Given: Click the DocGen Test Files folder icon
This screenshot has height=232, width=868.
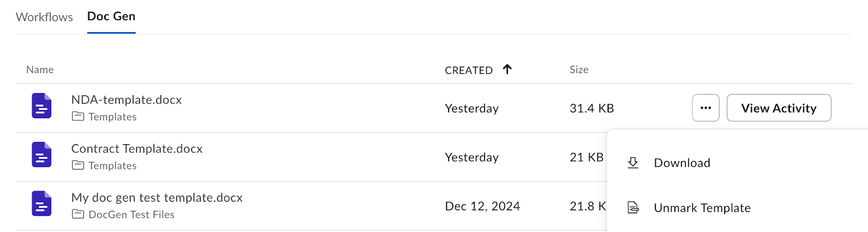Looking at the screenshot, I should 78,214.
